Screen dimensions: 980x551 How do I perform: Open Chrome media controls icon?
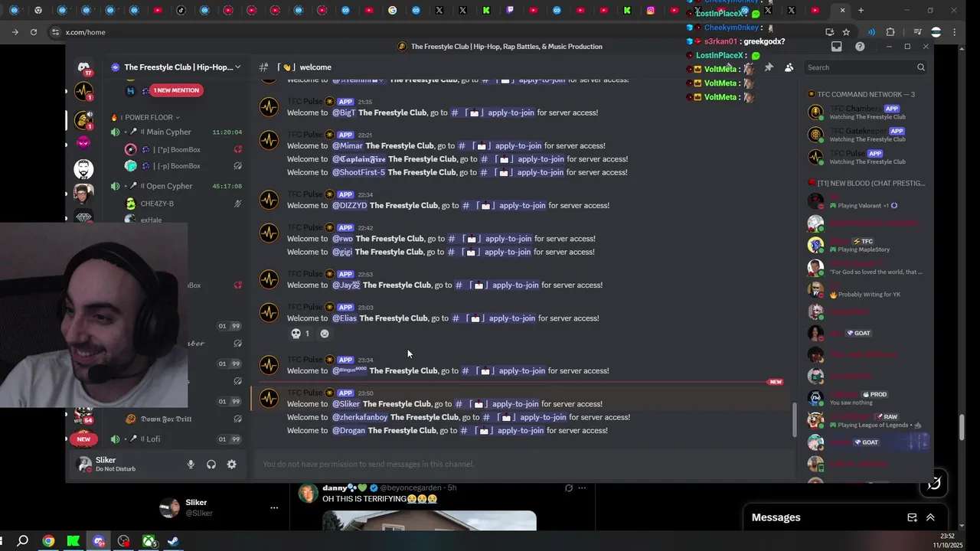pyautogui.click(x=917, y=32)
